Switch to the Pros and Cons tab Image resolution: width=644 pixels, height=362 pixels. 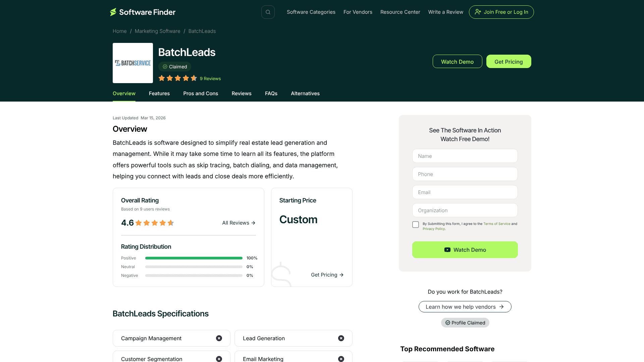tap(201, 94)
